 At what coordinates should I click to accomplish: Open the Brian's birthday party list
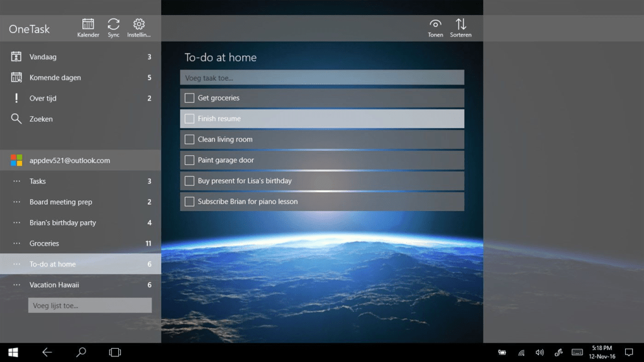(x=63, y=222)
